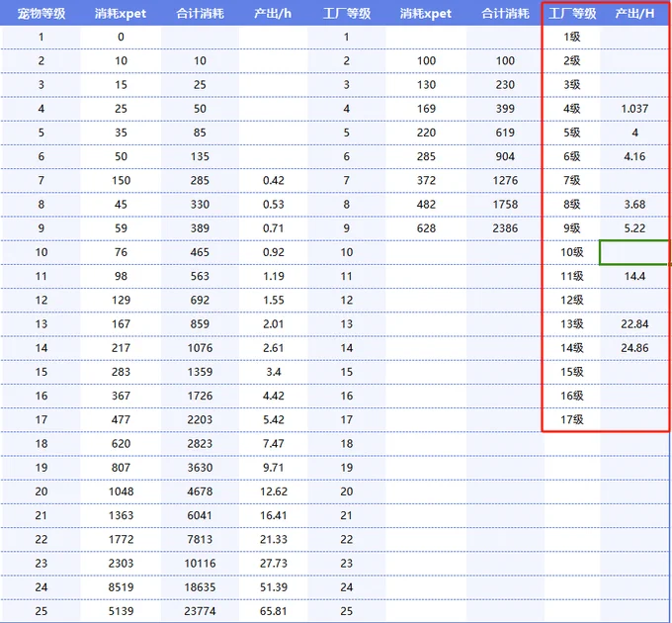Image resolution: width=672 pixels, height=623 pixels.
Task: Click the cumulative cell 1076
Action: (x=201, y=348)
